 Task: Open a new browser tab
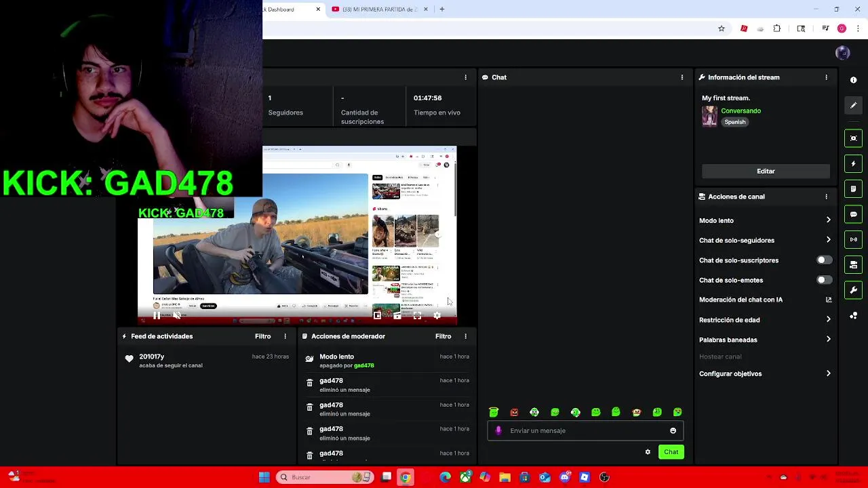click(x=442, y=9)
